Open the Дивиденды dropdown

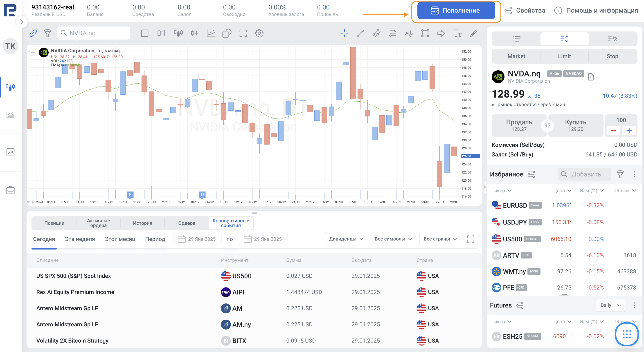(x=346, y=239)
